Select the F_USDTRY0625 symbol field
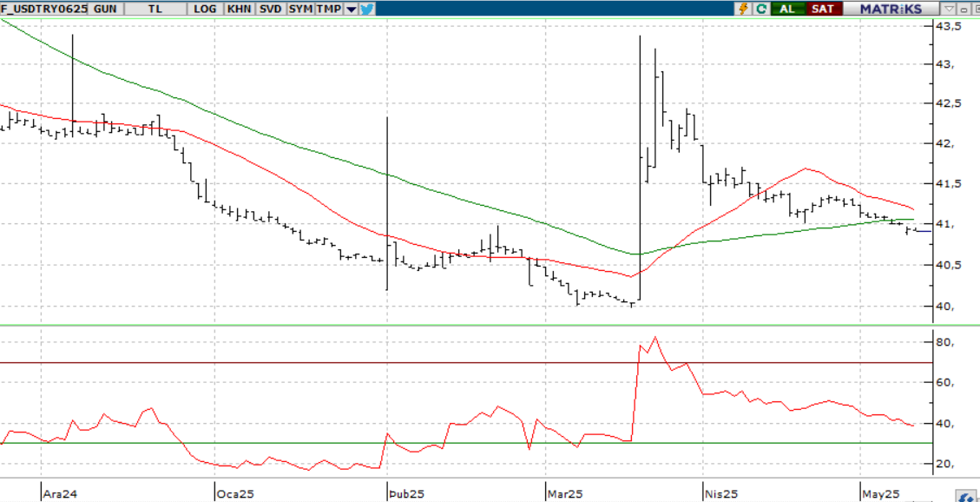 pyautogui.click(x=43, y=9)
